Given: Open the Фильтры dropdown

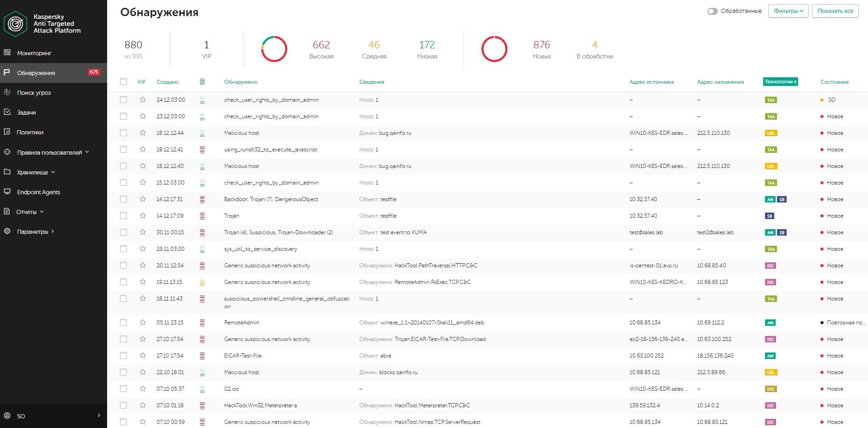Looking at the screenshot, I should (788, 11).
